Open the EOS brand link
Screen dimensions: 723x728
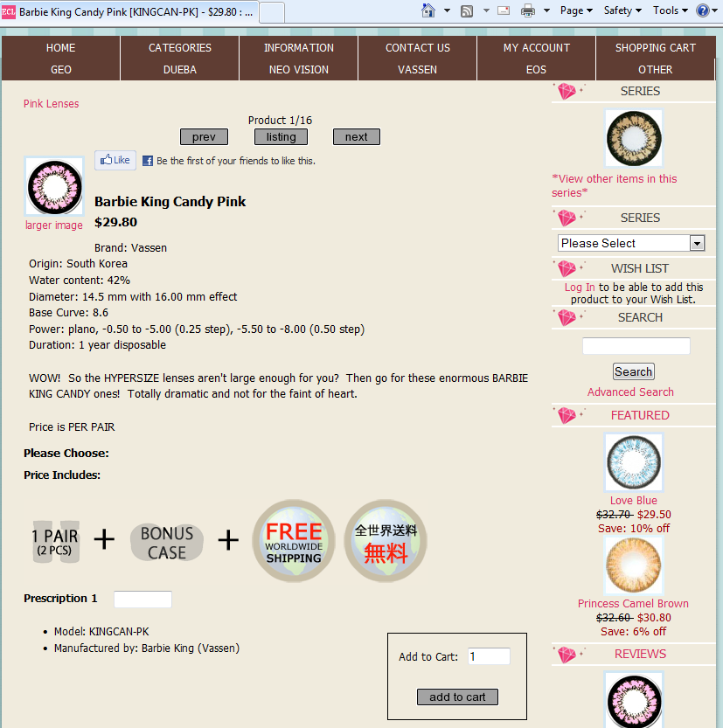click(536, 70)
